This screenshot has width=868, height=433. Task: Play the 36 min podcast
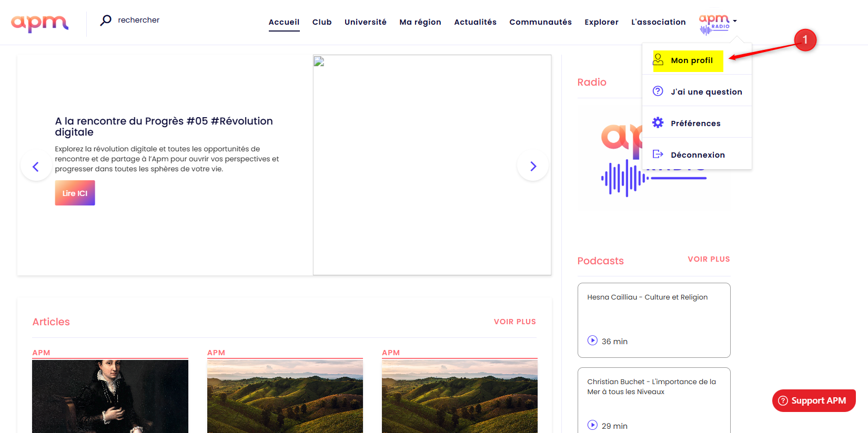click(592, 341)
